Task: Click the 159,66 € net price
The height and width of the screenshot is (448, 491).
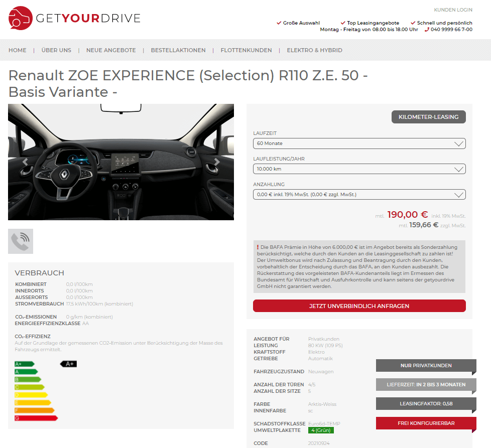Action: pyautogui.click(x=424, y=225)
